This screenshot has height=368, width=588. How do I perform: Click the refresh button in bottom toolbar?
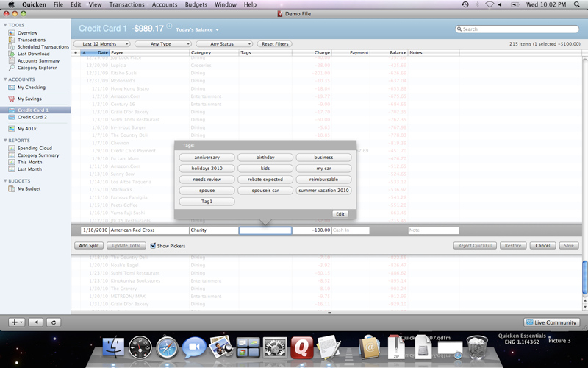tap(54, 322)
